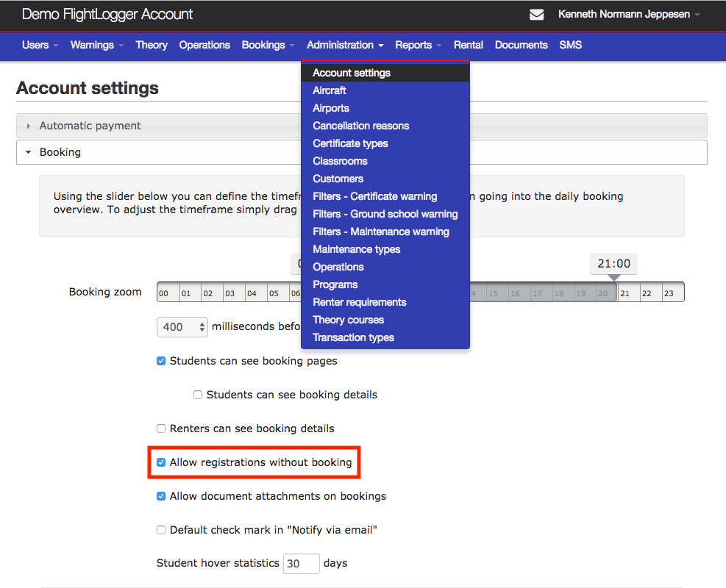Open Renter requirements menu entry

pos(385,302)
